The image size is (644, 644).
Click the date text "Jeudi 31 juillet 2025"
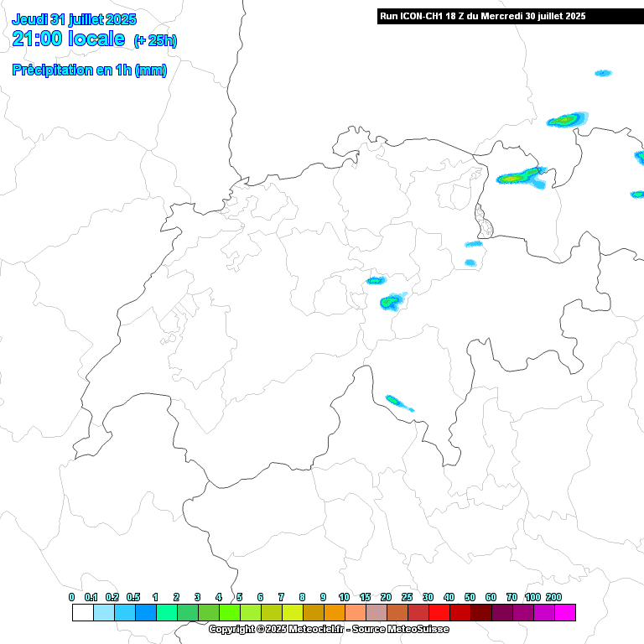[74, 19]
